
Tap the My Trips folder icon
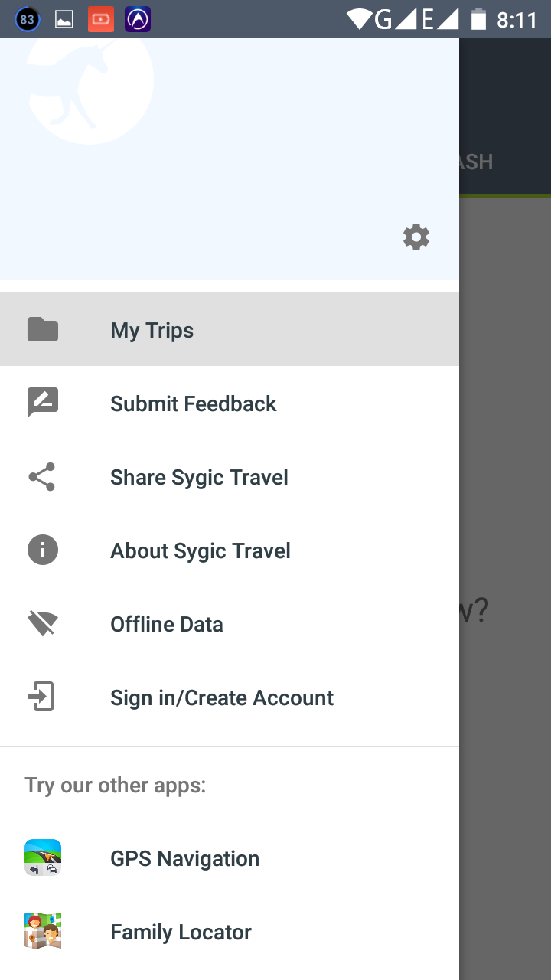coord(43,330)
